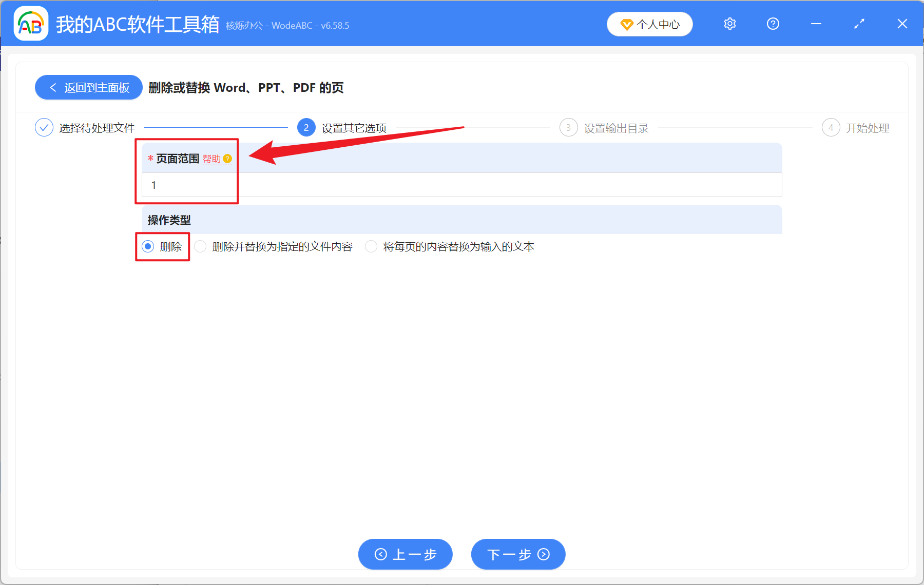The width and height of the screenshot is (924, 585).
Task: Click the step 4 circle 开始处理
Action: coord(831,127)
